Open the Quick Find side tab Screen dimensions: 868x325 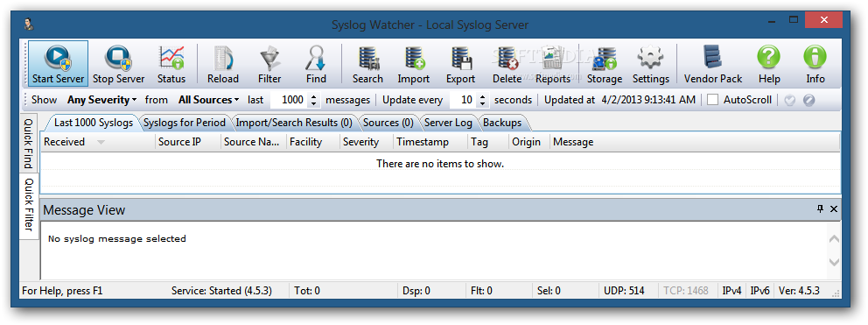click(28, 143)
